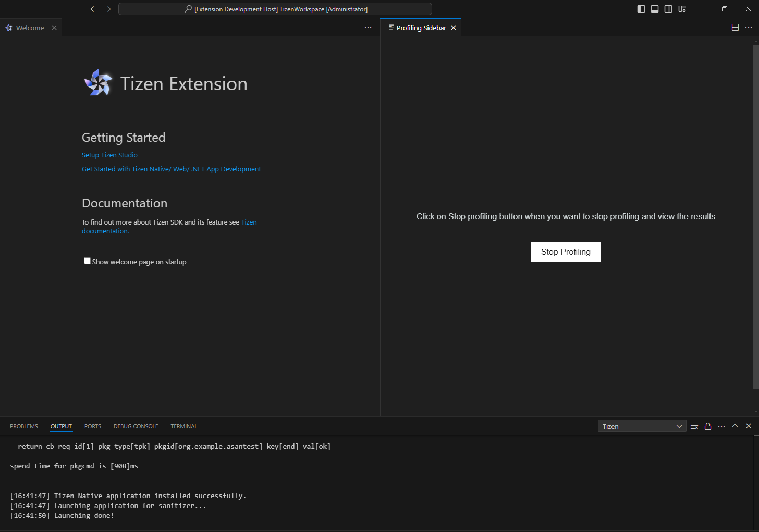Click the command center search field

click(x=275, y=9)
